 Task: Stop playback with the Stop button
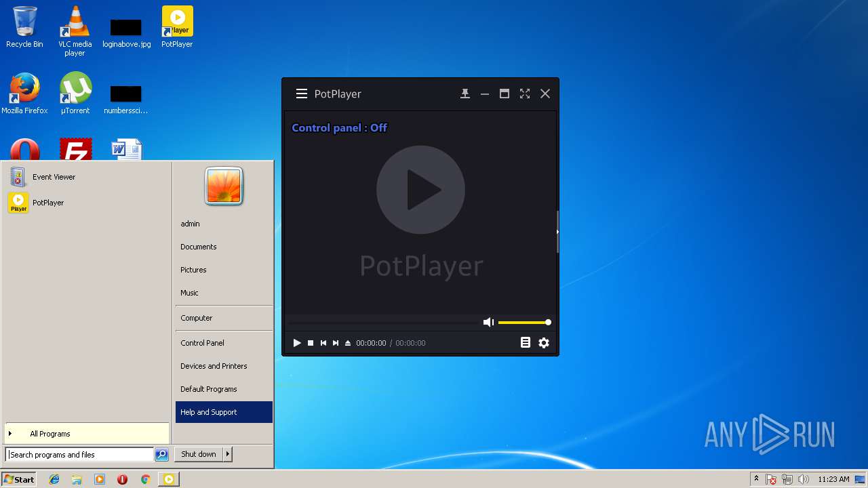pos(311,343)
